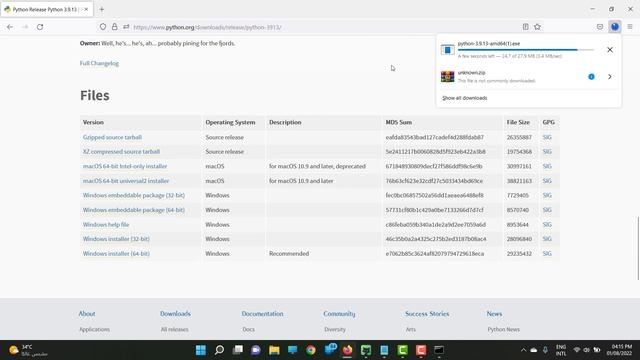This screenshot has height=360, width=640.
Task: Open SIG link for Gzipped source tarball
Action: 547,137
